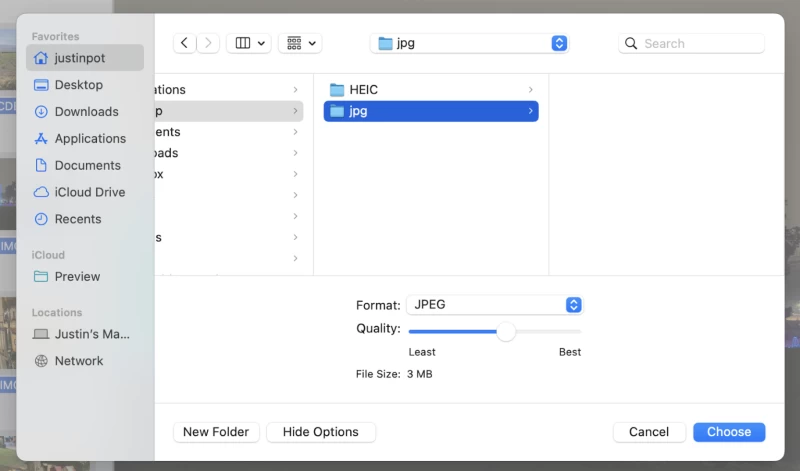Select the HEIC folder

click(363, 90)
